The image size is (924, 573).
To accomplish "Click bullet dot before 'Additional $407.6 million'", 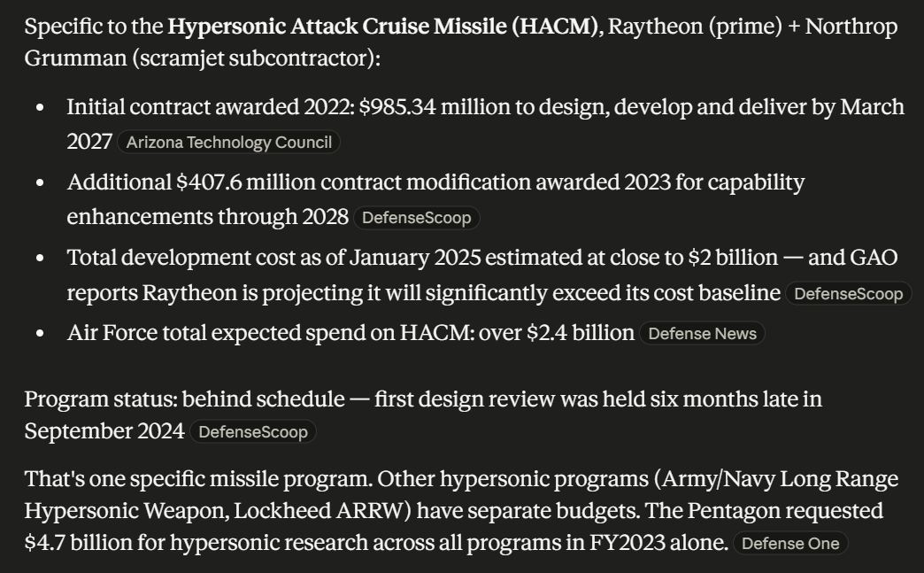I will tap(40, 182).
